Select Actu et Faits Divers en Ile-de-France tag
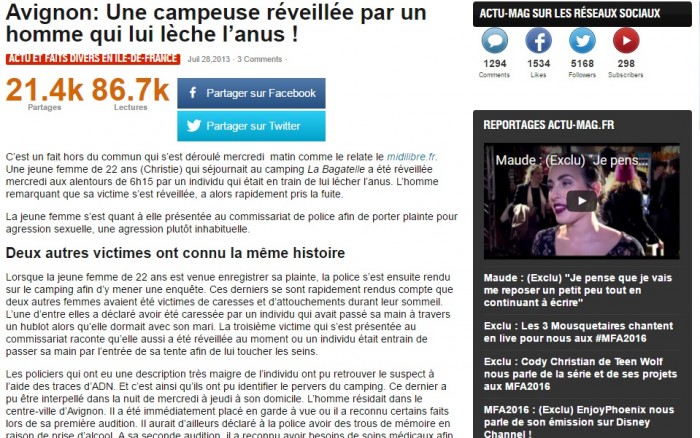 [x=93, y=59]
